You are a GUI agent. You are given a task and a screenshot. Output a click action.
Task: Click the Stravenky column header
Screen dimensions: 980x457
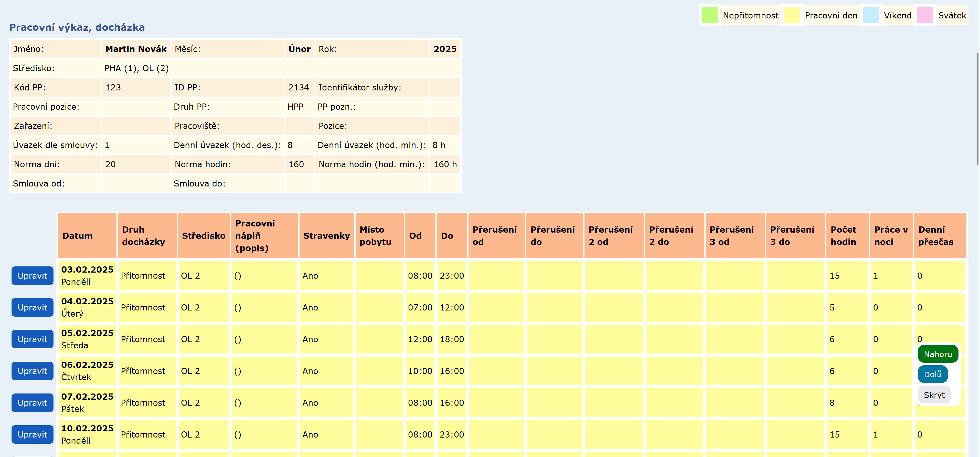coord(326,235)
